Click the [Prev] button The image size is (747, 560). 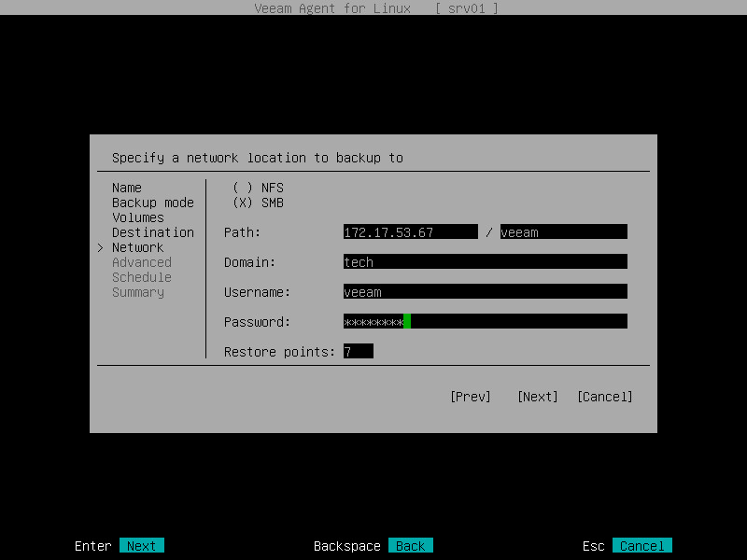pyautogui.click(x=471, y=397)
